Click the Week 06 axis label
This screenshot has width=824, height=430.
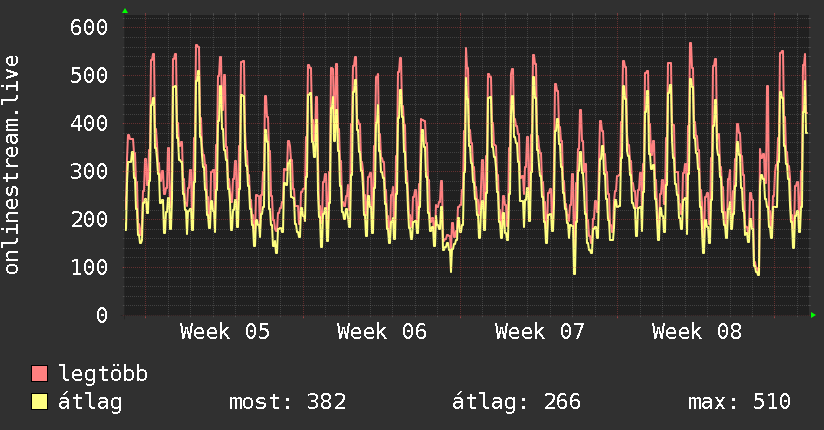coord(382,332)
